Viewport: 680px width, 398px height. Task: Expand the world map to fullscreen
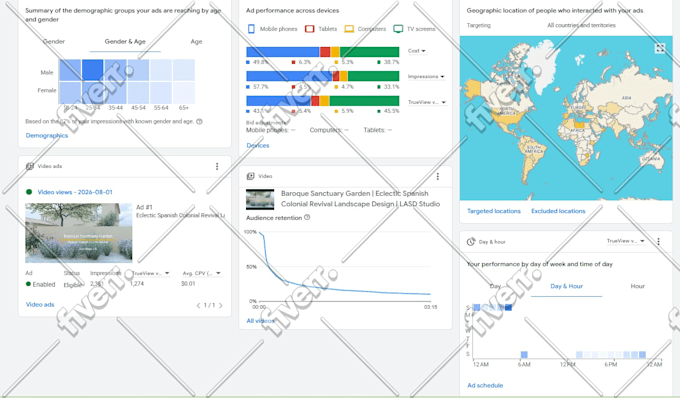660,48
